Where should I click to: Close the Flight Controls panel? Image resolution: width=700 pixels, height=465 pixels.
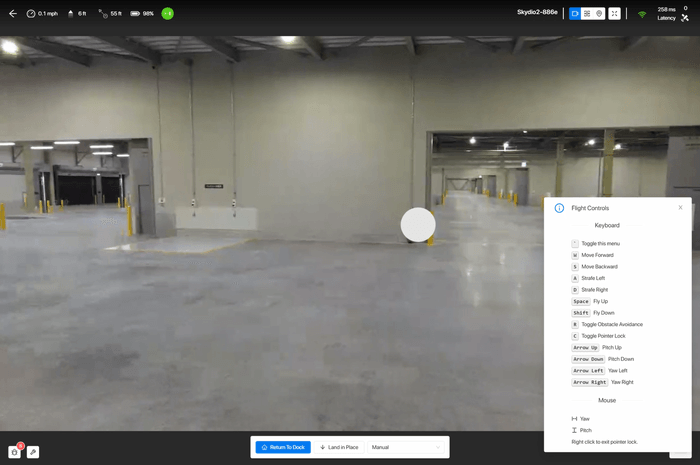point(680,208)
